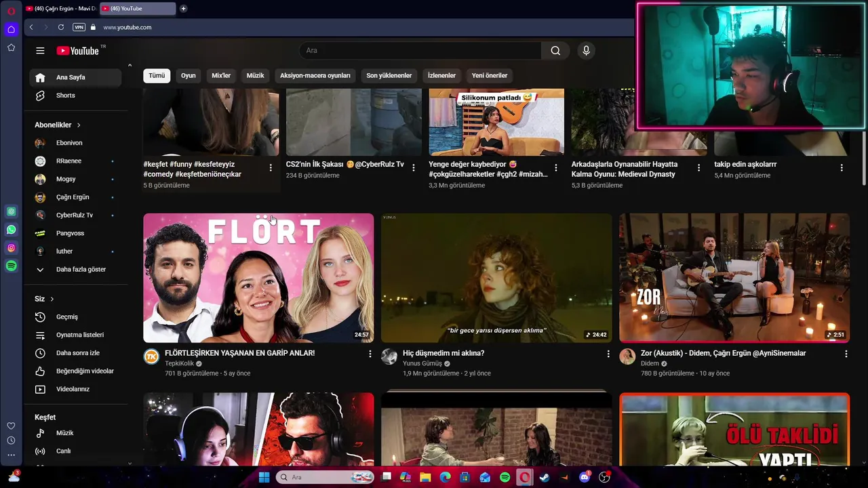The image size is (868, 488).
Task: Select the Mix'ler filter chip
Action: (x=221, y=75)
